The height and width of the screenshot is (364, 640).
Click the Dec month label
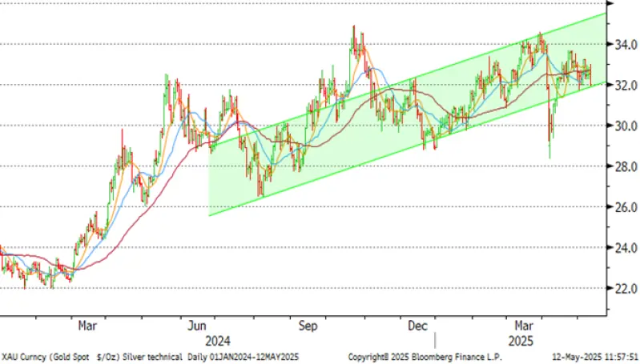[417, 326]
